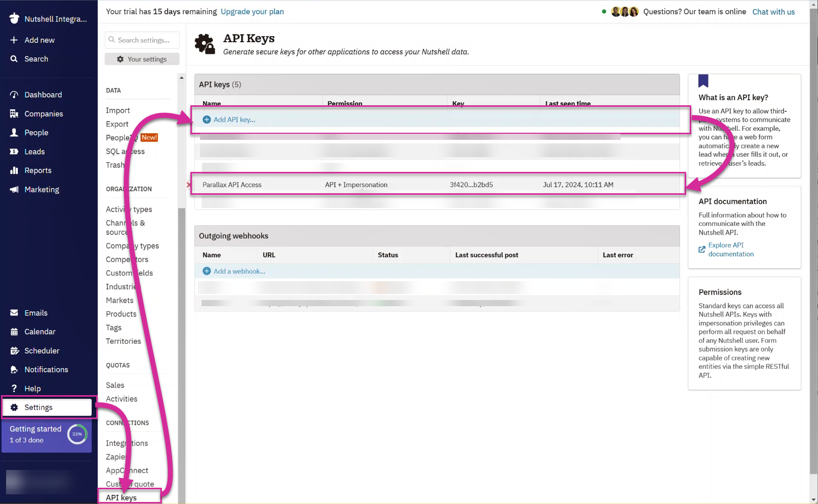Open People person icon
Image resolution: width=818 pixels, height=504 pixels.
14,133
